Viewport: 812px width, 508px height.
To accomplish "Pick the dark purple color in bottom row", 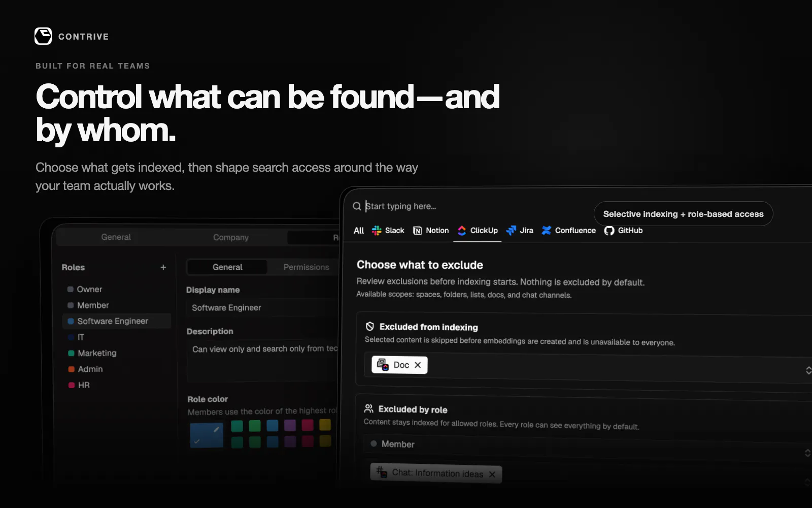I will 290,441.
